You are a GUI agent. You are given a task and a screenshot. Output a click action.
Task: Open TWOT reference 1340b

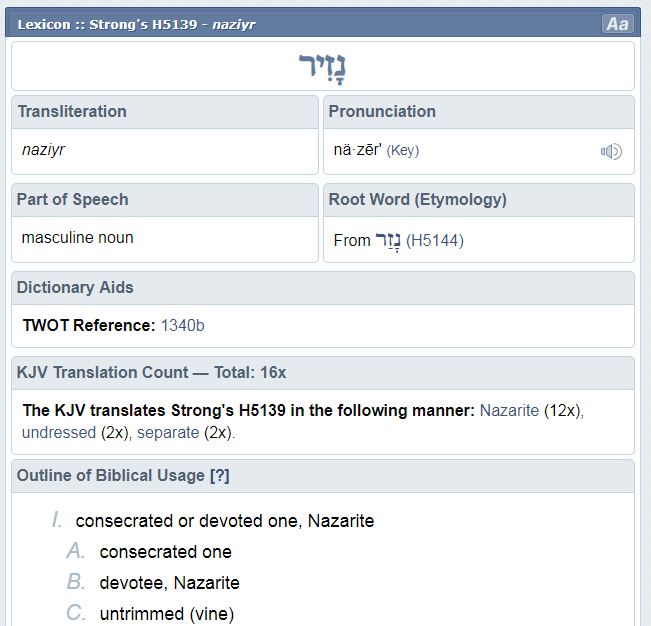(183, 325)
